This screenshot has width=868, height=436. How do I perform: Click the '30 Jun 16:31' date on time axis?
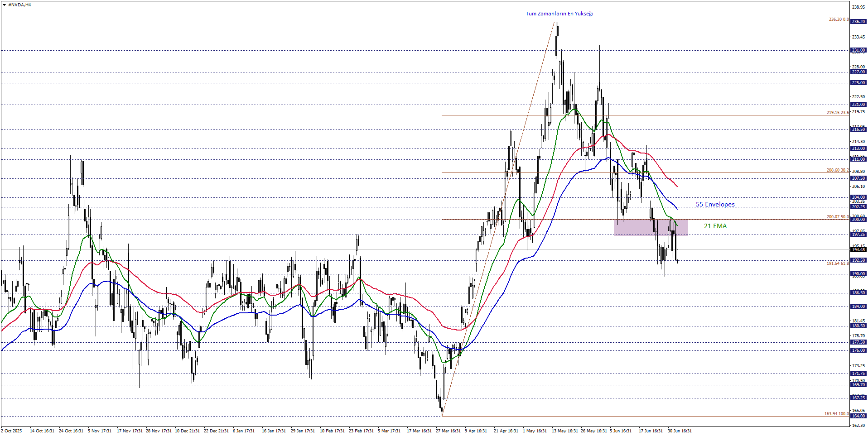(x=680, y=431)
